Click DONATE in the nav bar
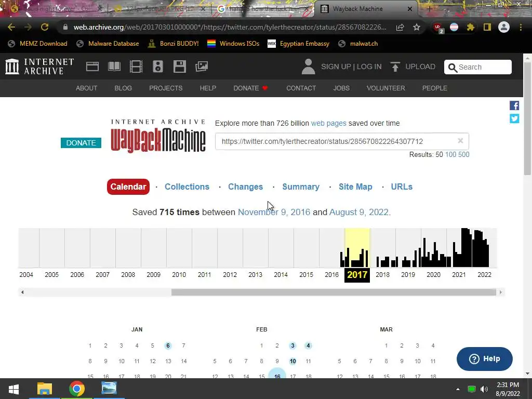Image resolution: width=532 pixels, height=399 pixels. [250, 88]
